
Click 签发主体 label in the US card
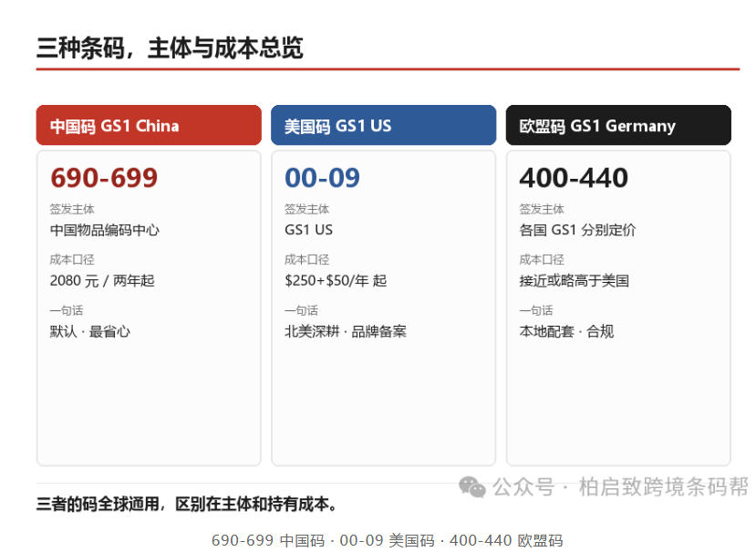[x=306, y=209]
